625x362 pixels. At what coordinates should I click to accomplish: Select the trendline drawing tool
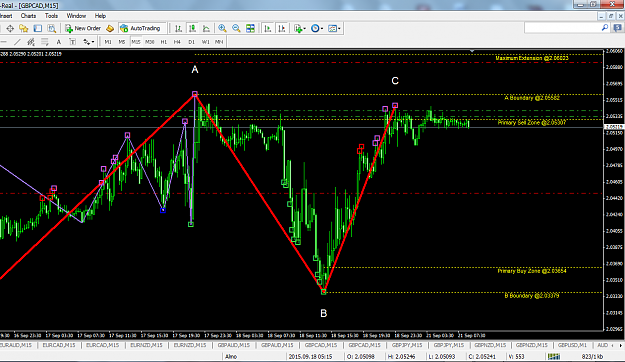[17, 42]
